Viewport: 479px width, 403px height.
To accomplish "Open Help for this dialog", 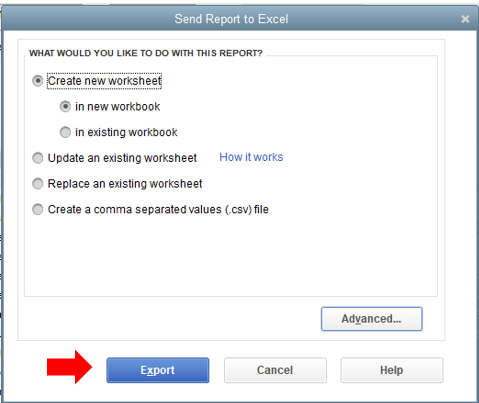I will coord(392,370).
